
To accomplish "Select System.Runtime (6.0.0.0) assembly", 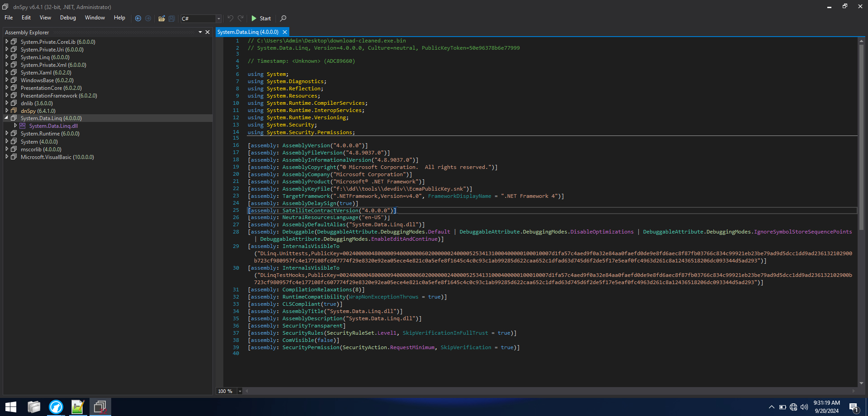I will click(50, 134).
